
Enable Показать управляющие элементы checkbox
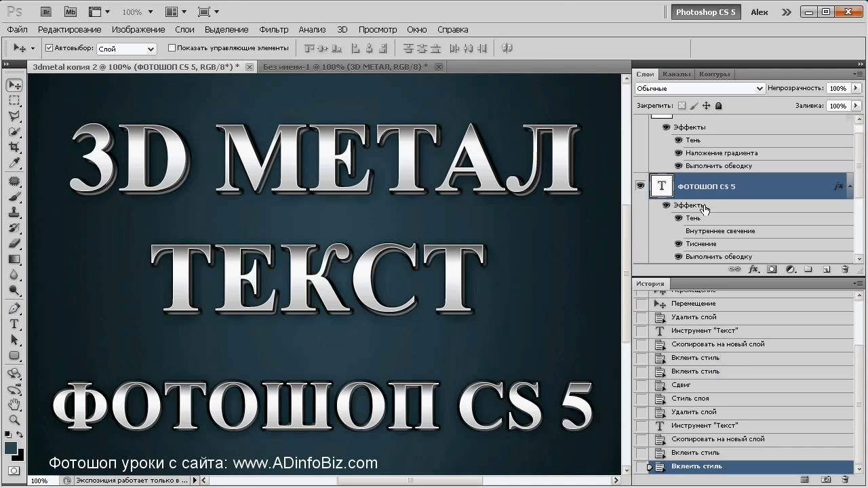(172, 48)
